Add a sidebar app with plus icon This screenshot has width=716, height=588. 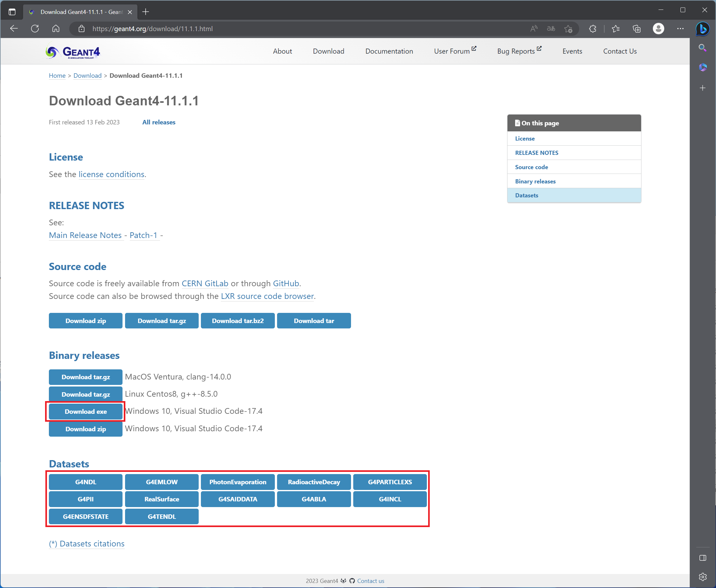coord(702,88)
